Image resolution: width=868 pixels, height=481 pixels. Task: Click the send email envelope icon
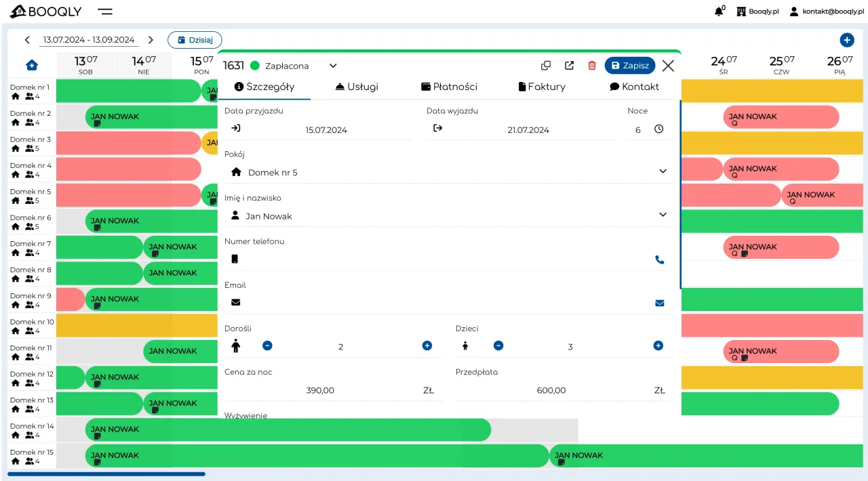click(659, 303)
